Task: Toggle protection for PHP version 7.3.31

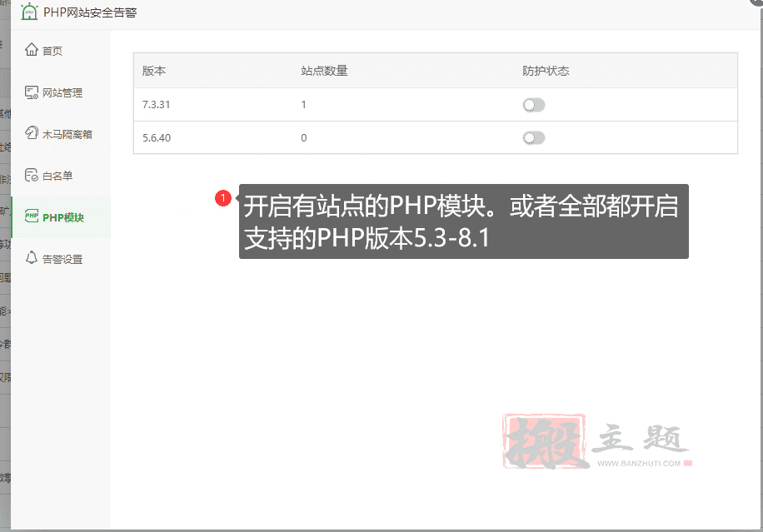Action: pos(534,105)
